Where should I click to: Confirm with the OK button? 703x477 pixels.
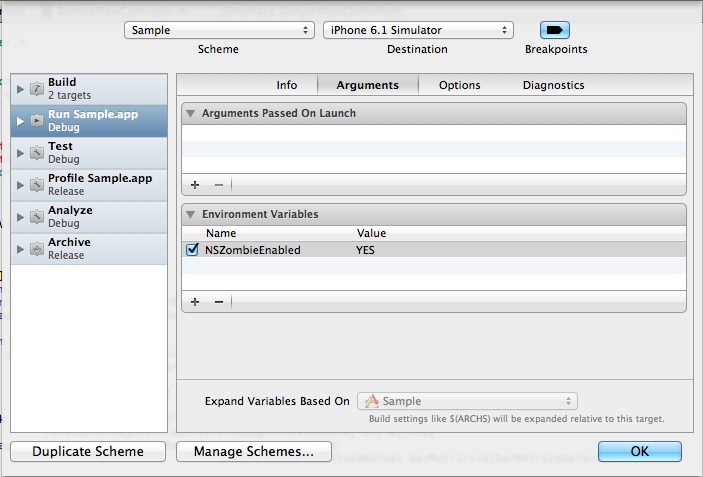click(640, 451)
